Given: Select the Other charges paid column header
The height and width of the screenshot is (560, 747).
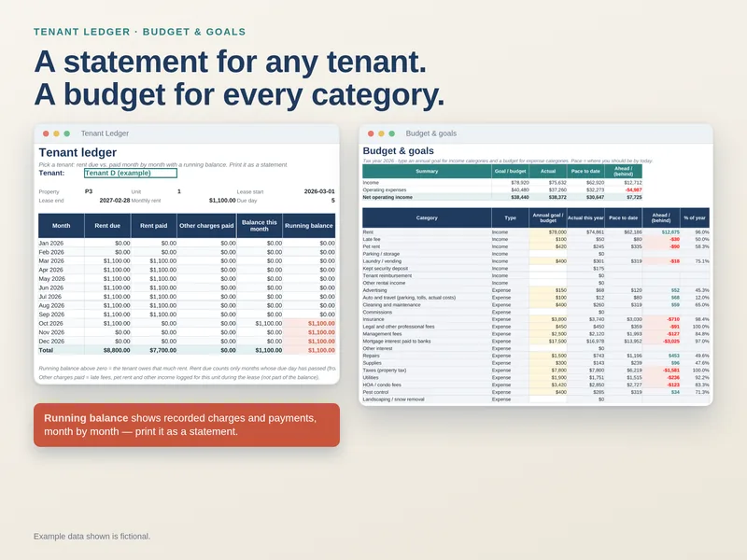Looking at the screenshot, I should 206,226.
